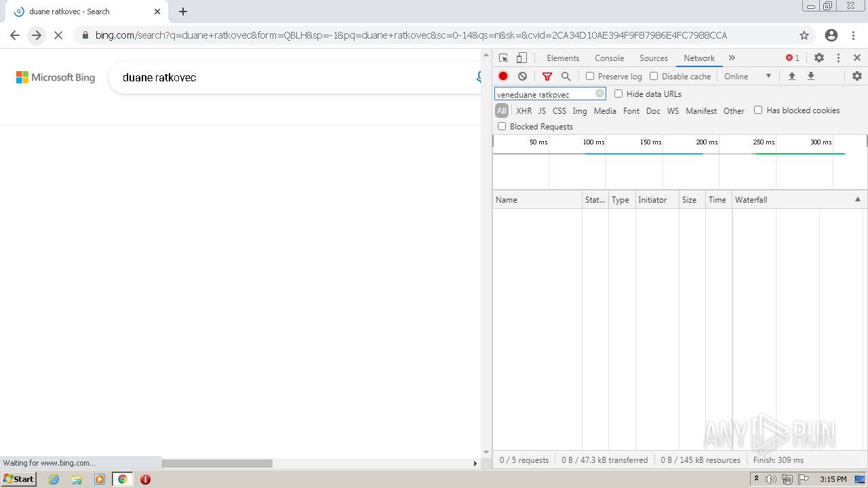
Task: Open the Chrome main menu
Action: tap(854, 35)
